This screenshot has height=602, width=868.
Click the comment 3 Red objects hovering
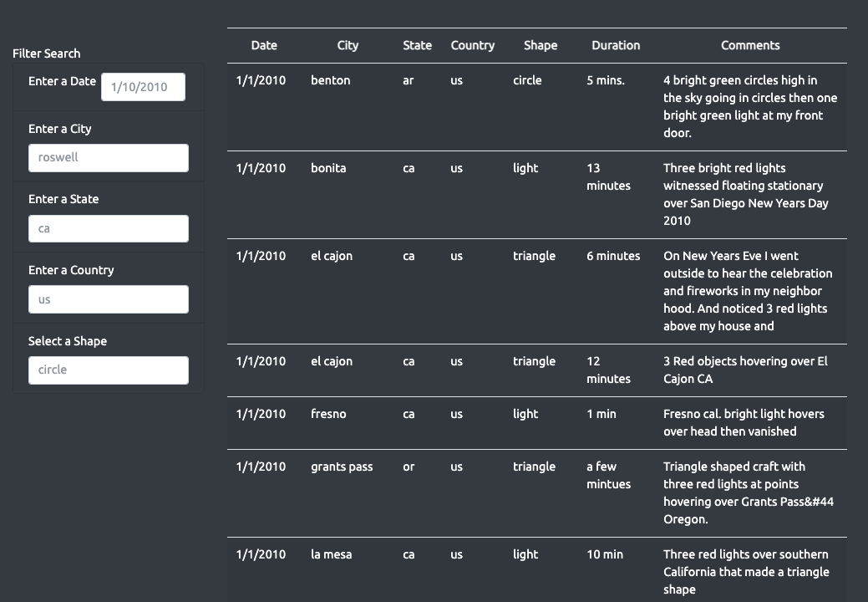point(745,370)
